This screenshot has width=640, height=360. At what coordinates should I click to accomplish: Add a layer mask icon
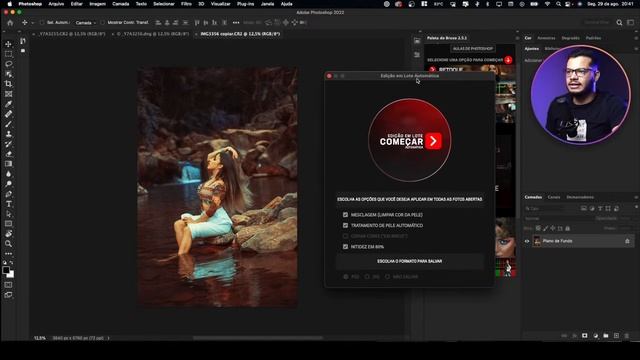[x=585, y=336]
